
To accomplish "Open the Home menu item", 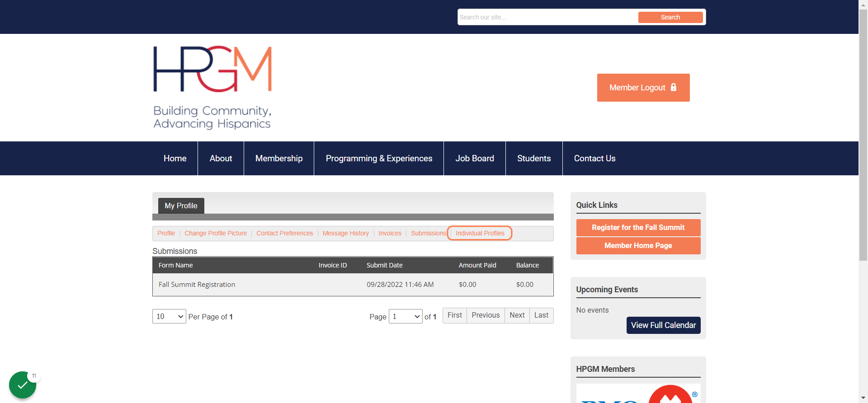I will pos(175,159).
